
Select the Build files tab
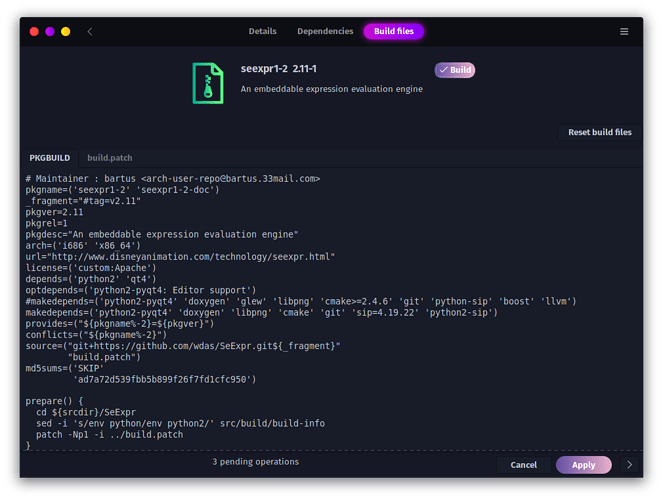pyautogui.click(x=393, y=31)
